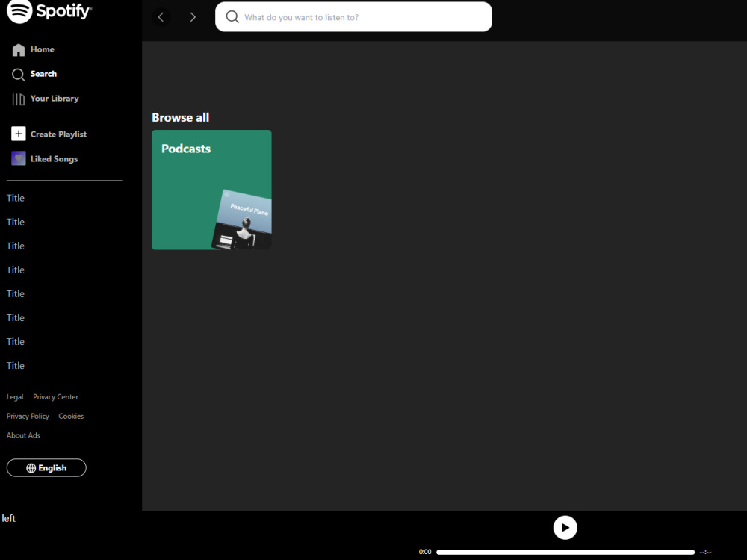The image size is (747, 560).
Task: Focus the 'What do you want to listen to?' field
Action: [353, 17]
